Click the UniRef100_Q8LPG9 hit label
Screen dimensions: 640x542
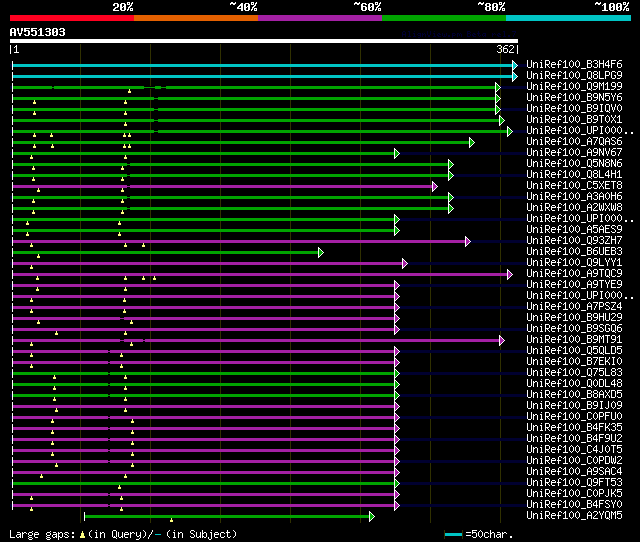[x=574, y=76]
